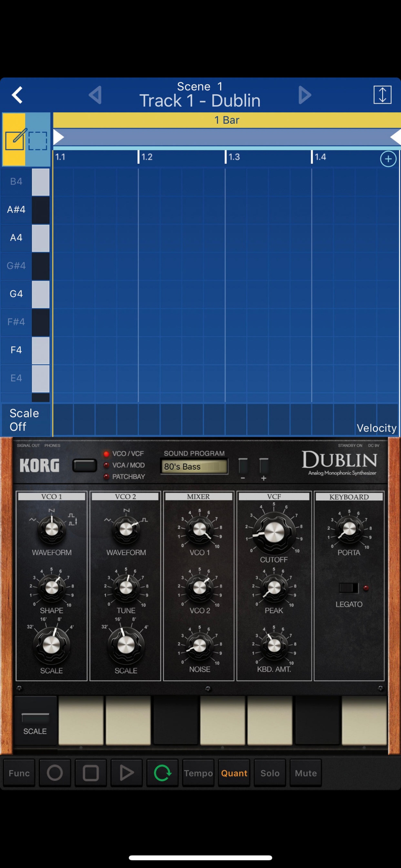Click the VCO 2 Scale knob
This screenshot has width=401, height=868.
coord(126,645)
